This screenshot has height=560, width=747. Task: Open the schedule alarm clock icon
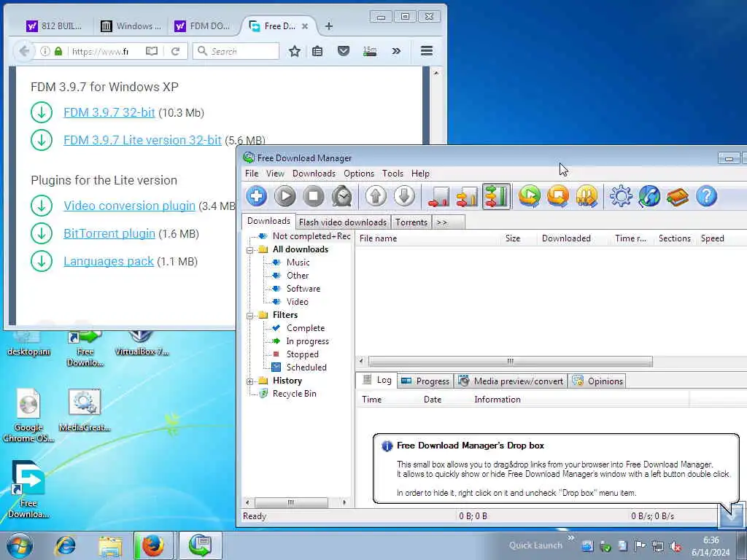point(342,196)
